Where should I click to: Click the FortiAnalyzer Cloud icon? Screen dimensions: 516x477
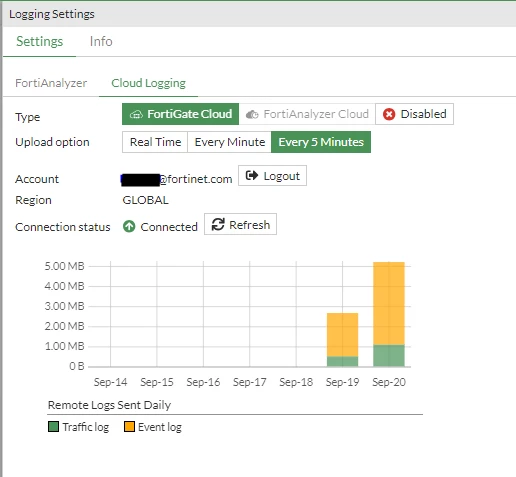pos(252,115)
